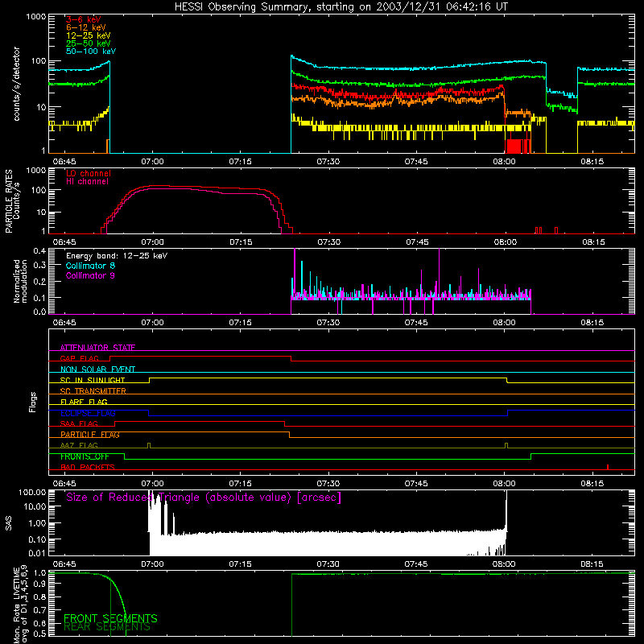This screenshot has width=644, height=644.
Task: Select the LO channel legend label
Action: coord(89,173)
